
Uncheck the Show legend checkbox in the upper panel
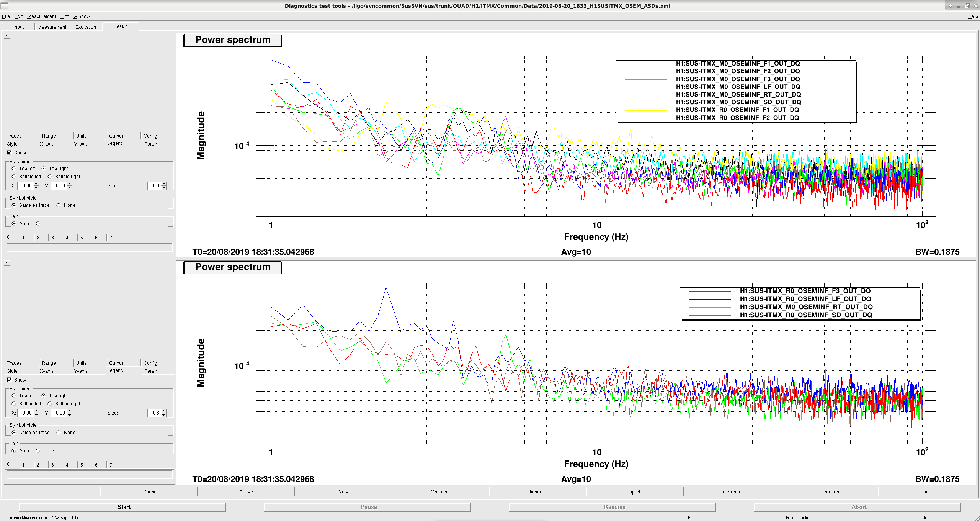pyautogui.click(x=9, y=152)
